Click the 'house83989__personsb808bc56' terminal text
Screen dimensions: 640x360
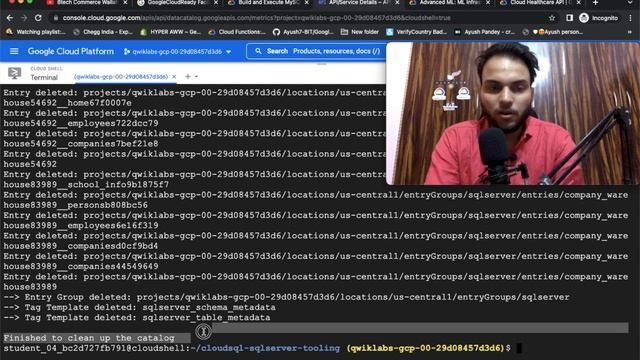[x=76, y=205]
